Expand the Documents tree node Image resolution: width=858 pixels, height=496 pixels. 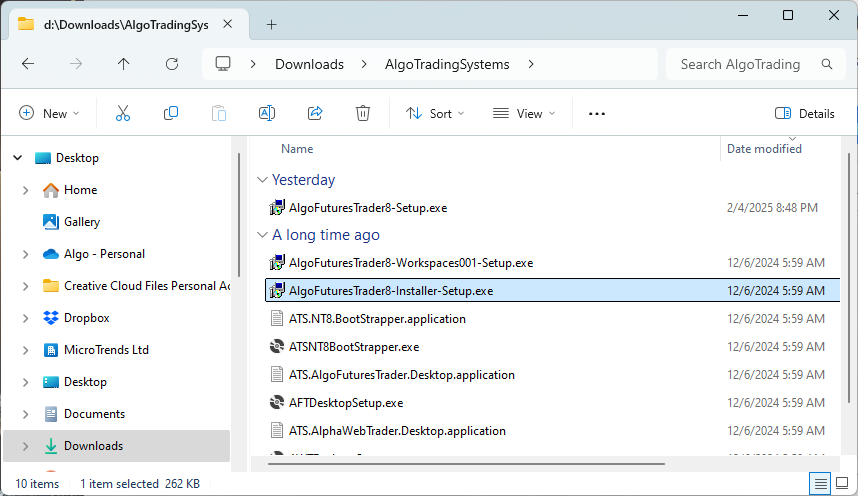click(25, 414)
